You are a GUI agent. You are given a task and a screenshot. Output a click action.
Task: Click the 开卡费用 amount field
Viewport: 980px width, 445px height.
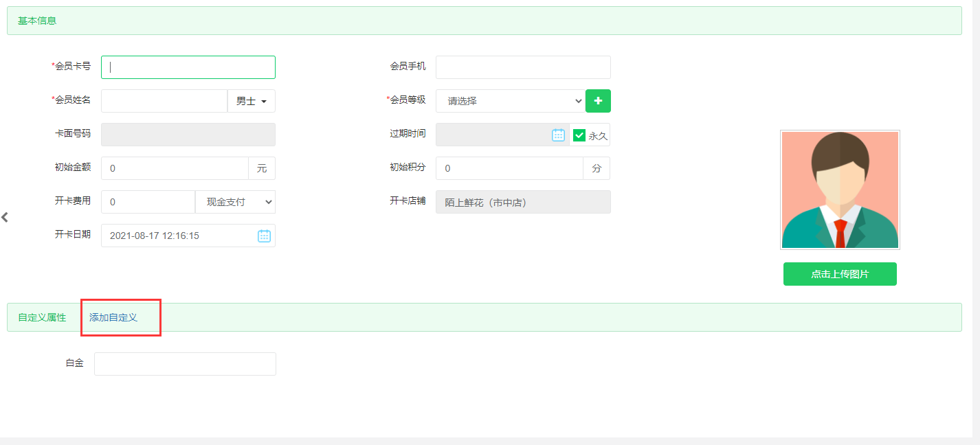(148, 202)
